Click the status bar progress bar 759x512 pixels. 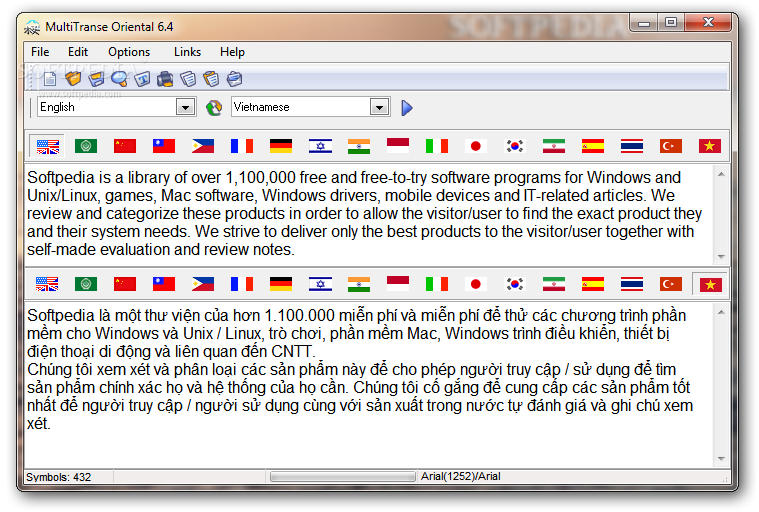pyautogui.click(x=343, y=477)
